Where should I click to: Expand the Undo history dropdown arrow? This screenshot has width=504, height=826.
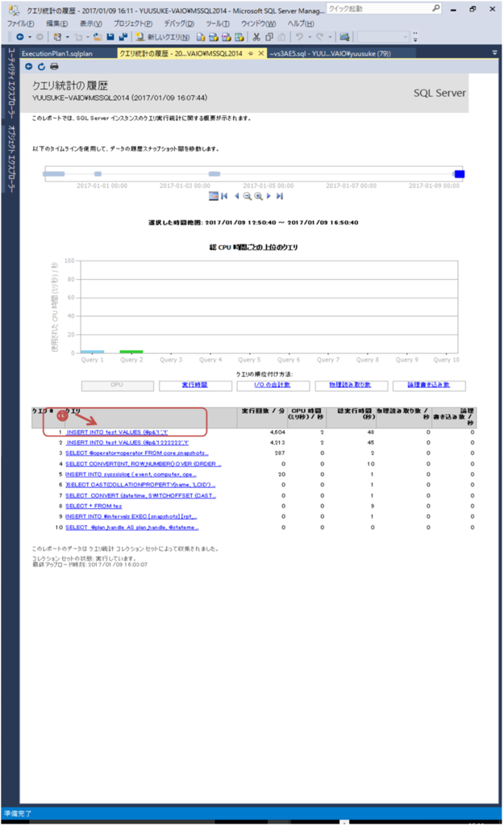tap(309, 37)
